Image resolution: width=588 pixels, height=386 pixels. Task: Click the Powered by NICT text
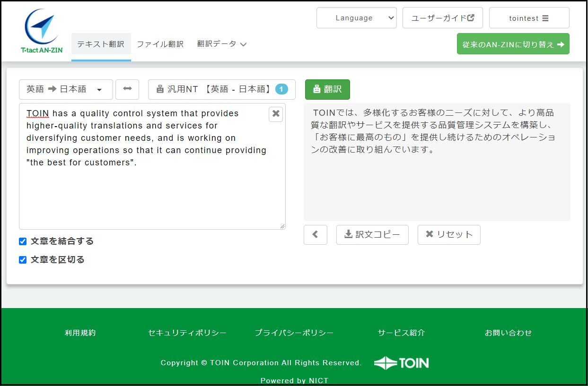tap(294, 380)
